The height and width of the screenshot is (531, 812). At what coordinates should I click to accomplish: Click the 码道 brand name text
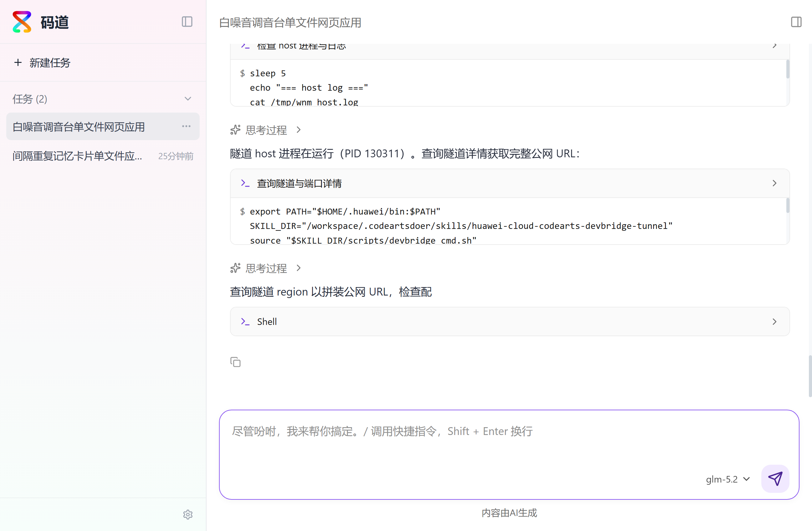[54, 22]
